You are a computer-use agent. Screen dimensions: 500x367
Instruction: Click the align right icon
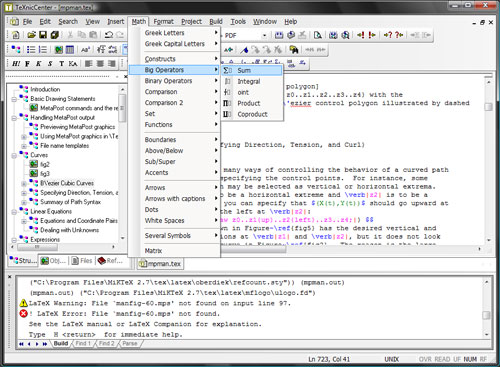112,63
